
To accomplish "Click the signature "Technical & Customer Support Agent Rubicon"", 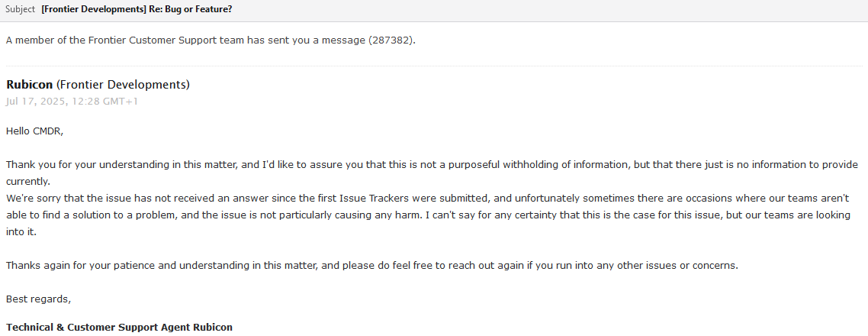I will pos(119,327).
